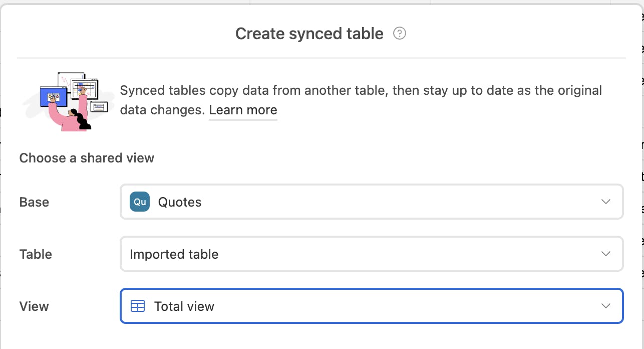Open the Learn more link
The height and width of the screenshot is (349, 644).
click(243, 110)
